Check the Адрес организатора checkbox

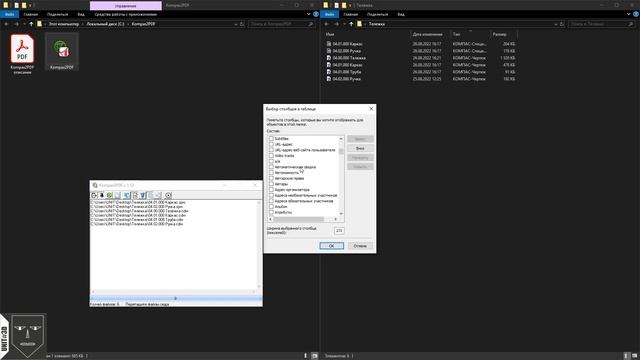point(271,190)
